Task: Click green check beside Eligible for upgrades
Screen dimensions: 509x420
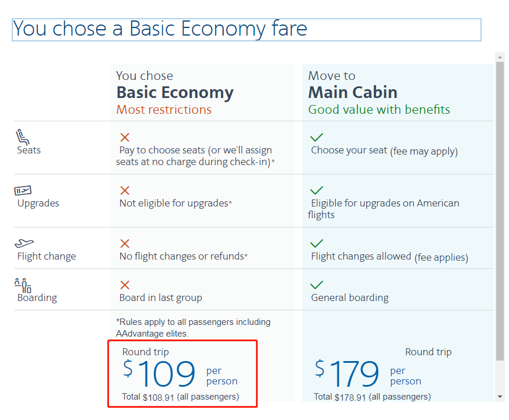Action: [x=317, y=190]
